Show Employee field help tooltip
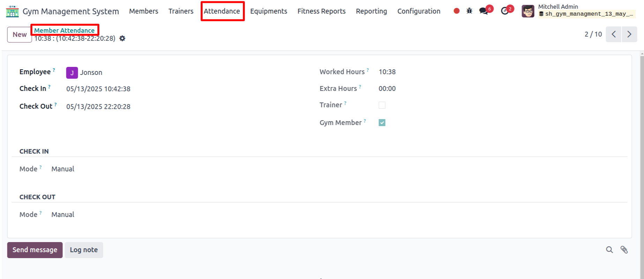 coord(54,70)
